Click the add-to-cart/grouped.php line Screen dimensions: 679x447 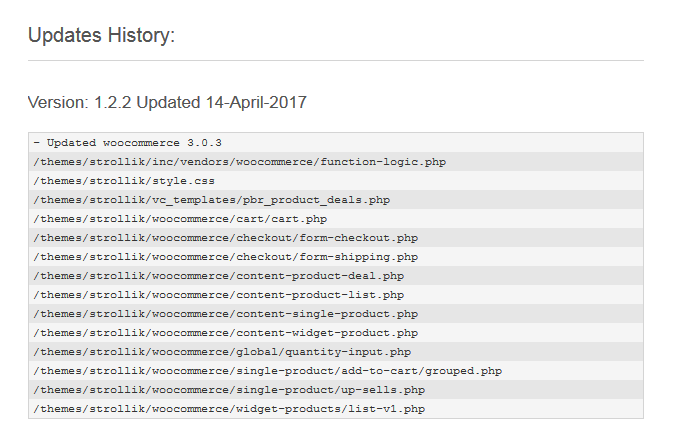(x=336, y=371)
